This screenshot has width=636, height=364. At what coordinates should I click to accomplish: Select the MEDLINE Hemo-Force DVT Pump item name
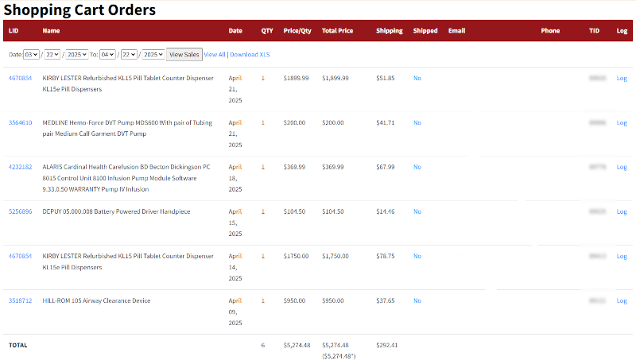pyautogui.click(x=127, y=128)
